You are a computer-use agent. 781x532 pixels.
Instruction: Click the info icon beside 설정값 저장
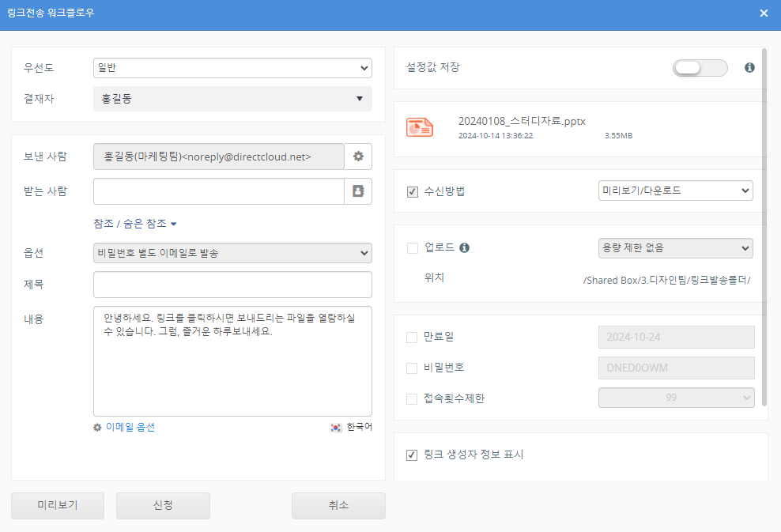(749, 68)
